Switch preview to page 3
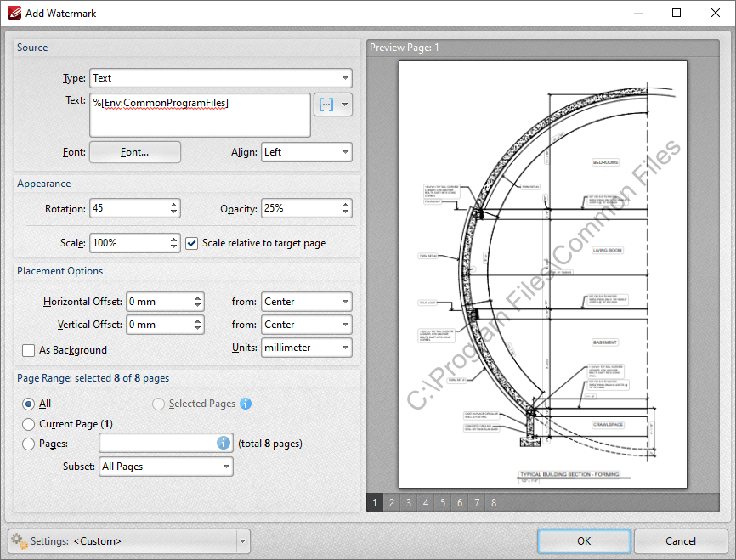The width and height of the screenshot is (736, 560). tap(409, 503)
